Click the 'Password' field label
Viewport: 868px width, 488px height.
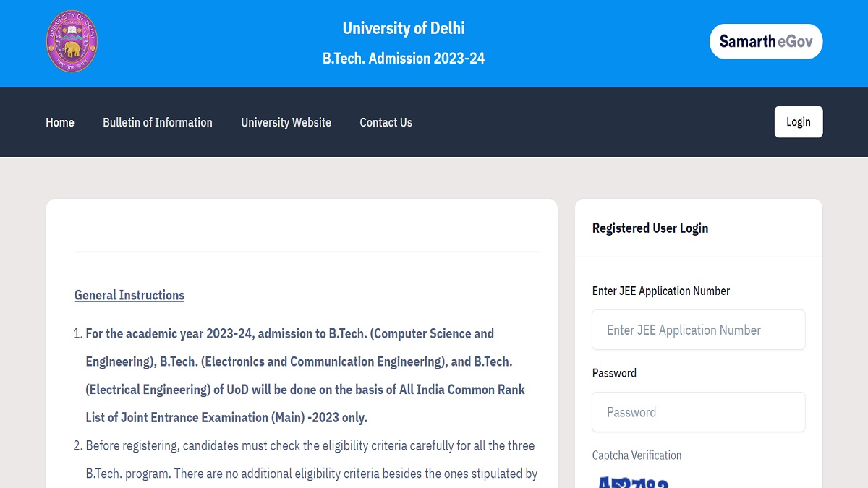click(x=614, y=373)
